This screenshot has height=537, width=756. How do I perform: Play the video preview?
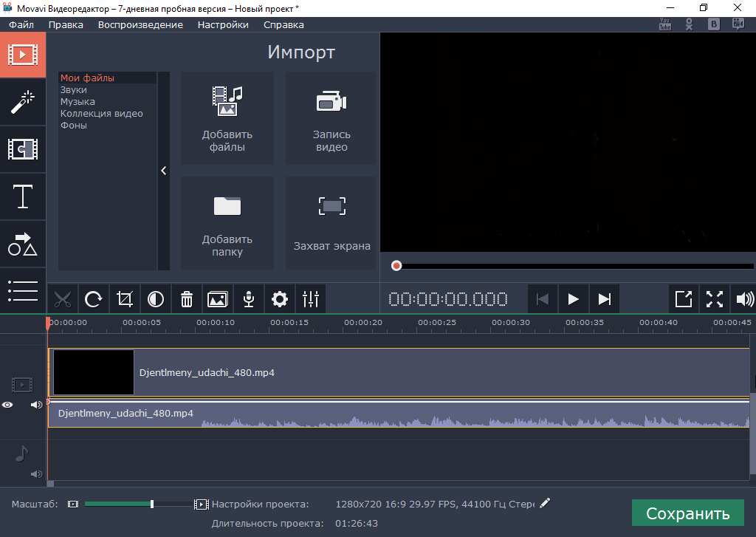[573, 299]
